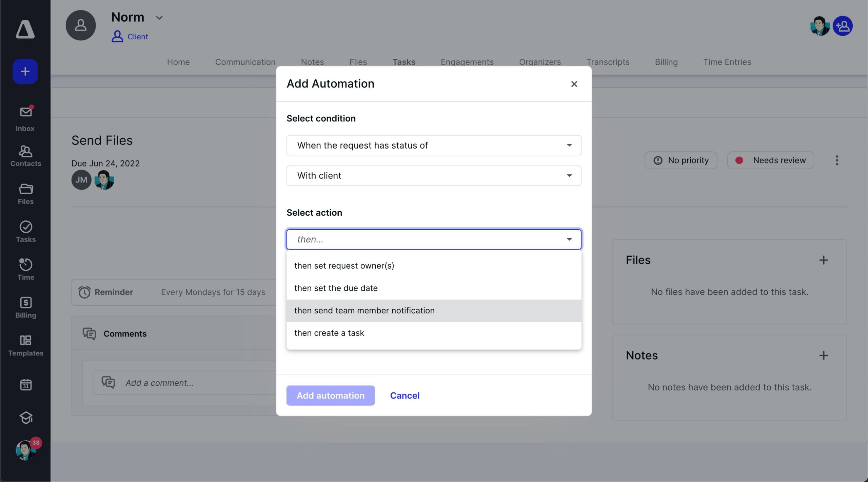Viewport: 868px width, 482px height.
Task: Click the calendar icon in sidebar
Action: click(x=25, y=385)
